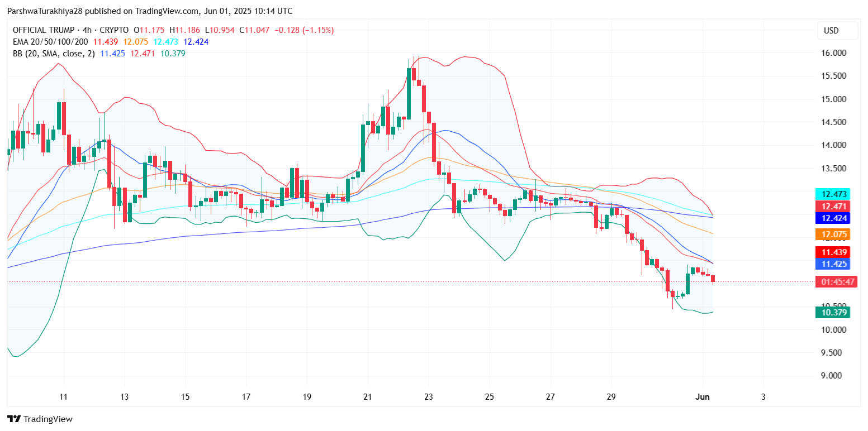
Task: Click the change value −0.128 (−1.15%)
Action: click(304, 30)
